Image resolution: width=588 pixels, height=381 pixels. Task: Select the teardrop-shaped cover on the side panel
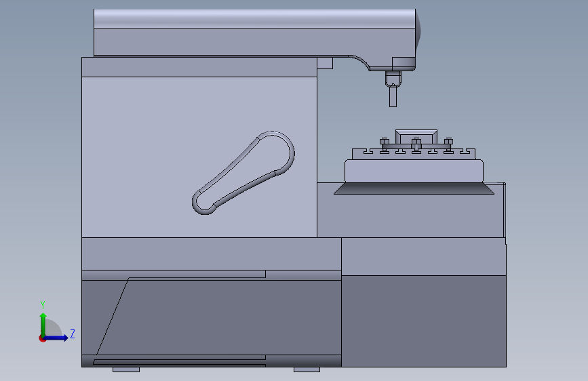pyautogui.click(x=243, y=172)
